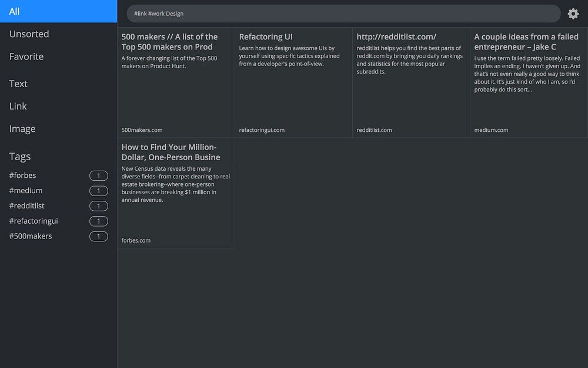
Task: Select the #forbes tag
Action: click(23, 175)
